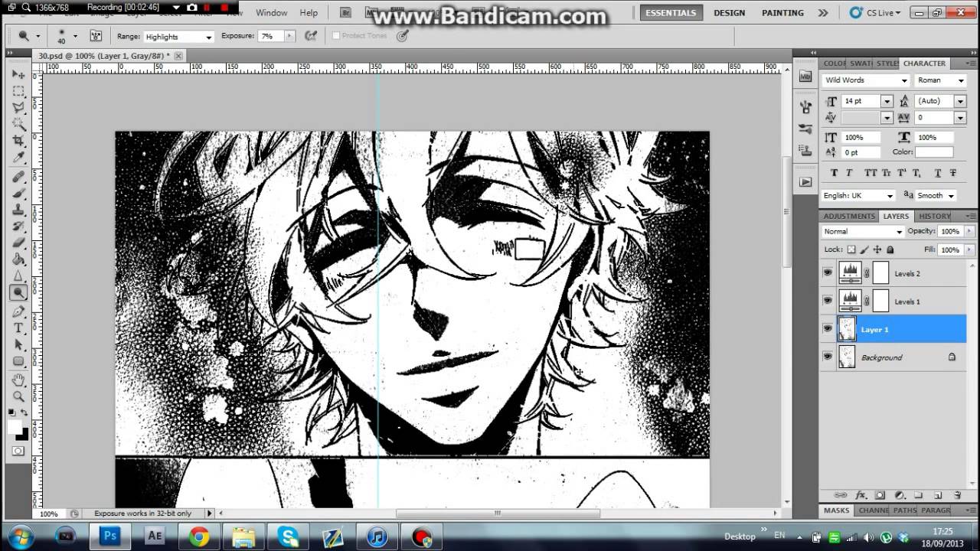Image resolution: width=980 pixels, height=551 pixels.
Task: Select the Healing Brush tool
Action: click(x=18, y=177)
